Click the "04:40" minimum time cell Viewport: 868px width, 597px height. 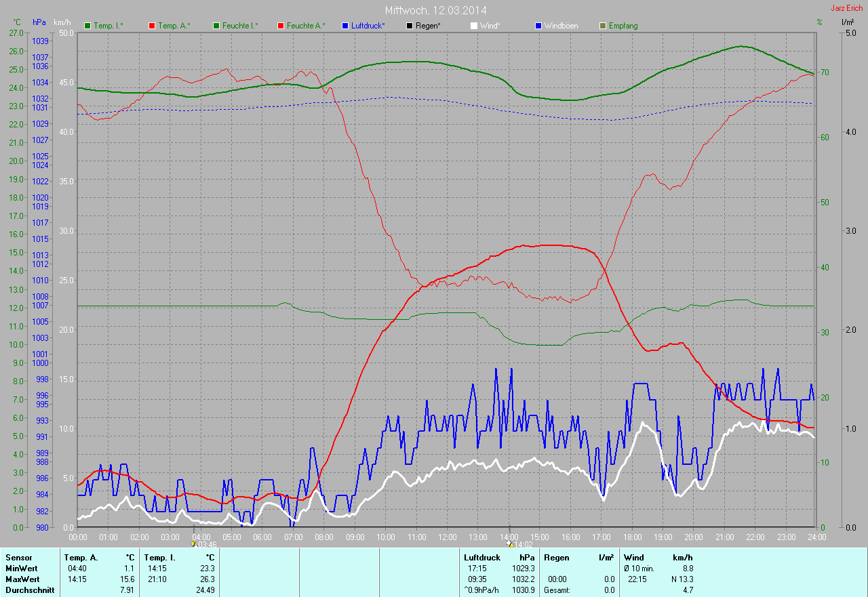[x=77, y=569]
